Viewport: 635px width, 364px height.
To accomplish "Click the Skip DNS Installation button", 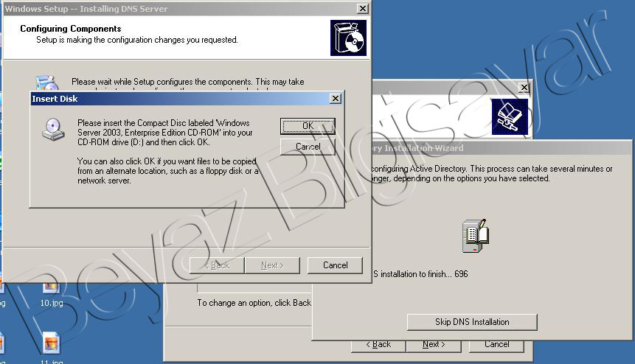I will [x=472, y=322].
